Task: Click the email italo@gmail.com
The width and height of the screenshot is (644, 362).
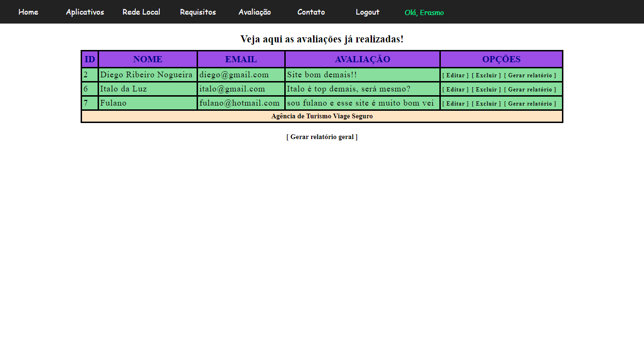Action: click(232, 89)
